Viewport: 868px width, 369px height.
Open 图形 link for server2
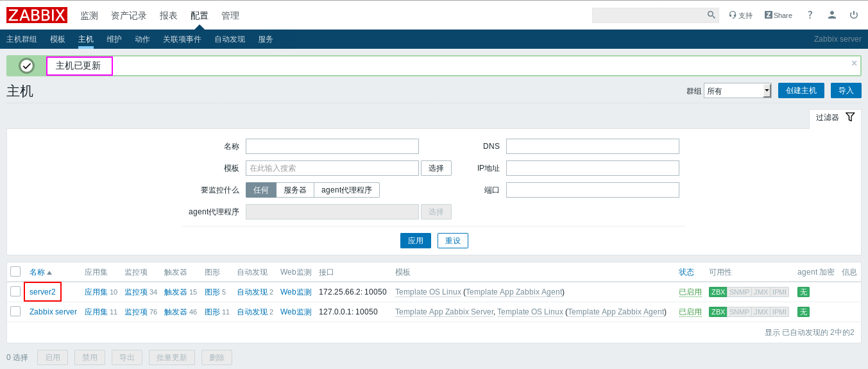(x=212, y=292)
